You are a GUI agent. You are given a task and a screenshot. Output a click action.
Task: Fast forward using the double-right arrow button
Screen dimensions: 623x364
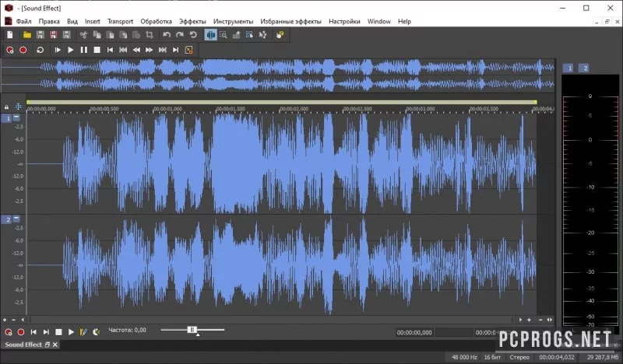[149, 50]
